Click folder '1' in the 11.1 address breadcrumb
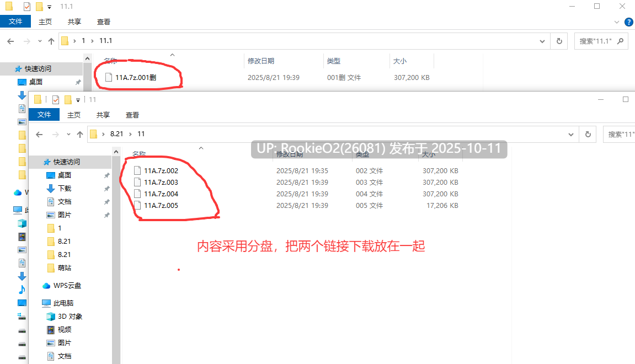635x364 pixels. [83, 41]
